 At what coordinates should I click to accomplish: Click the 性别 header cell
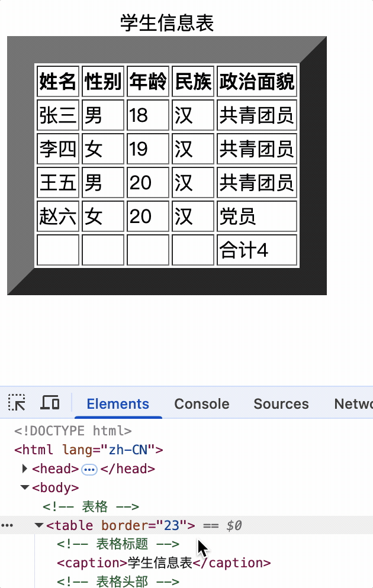(103, 82)
